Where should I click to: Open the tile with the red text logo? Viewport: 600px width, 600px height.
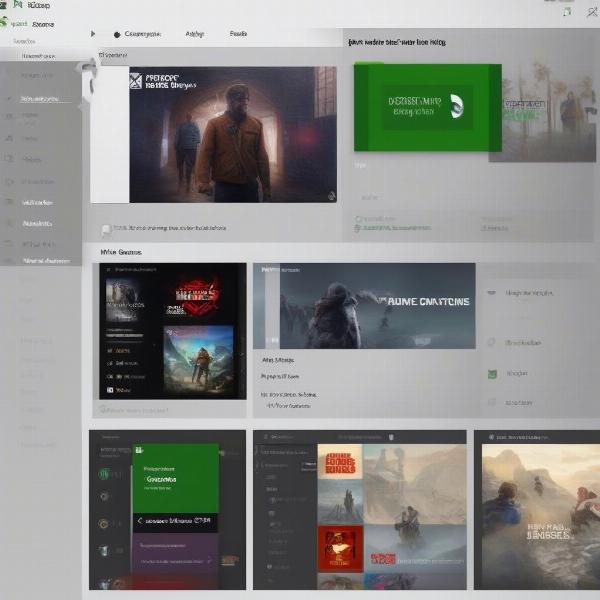pos(415,548)
